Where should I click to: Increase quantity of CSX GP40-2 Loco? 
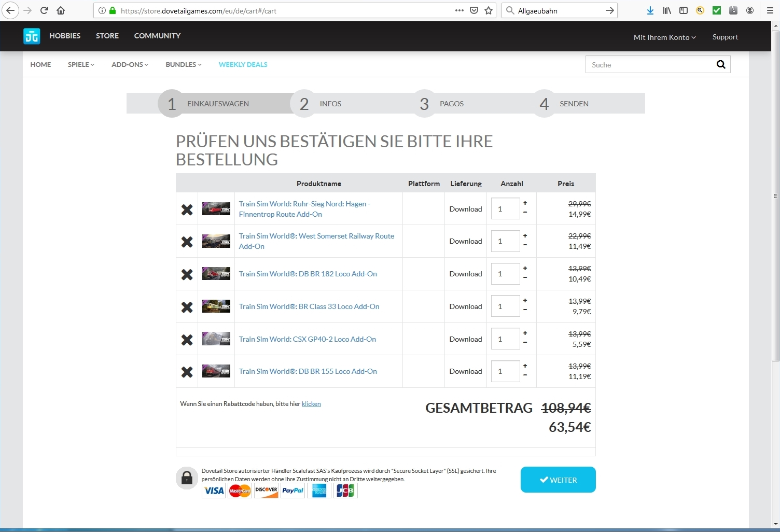[x=525, y=333]
